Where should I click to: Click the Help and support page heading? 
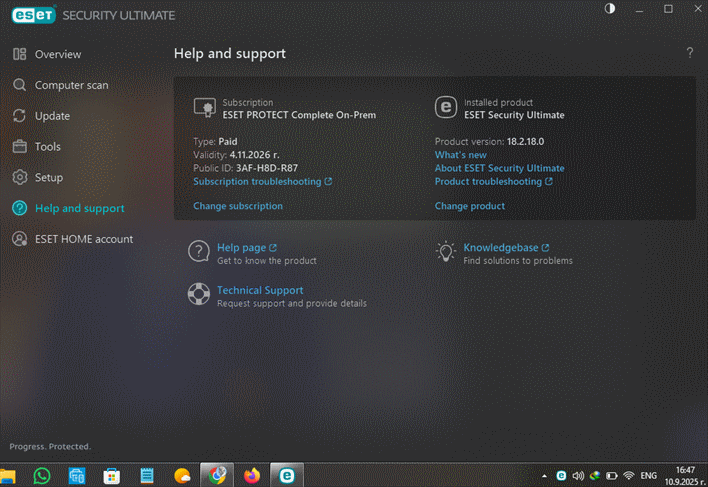coord(230,53)
